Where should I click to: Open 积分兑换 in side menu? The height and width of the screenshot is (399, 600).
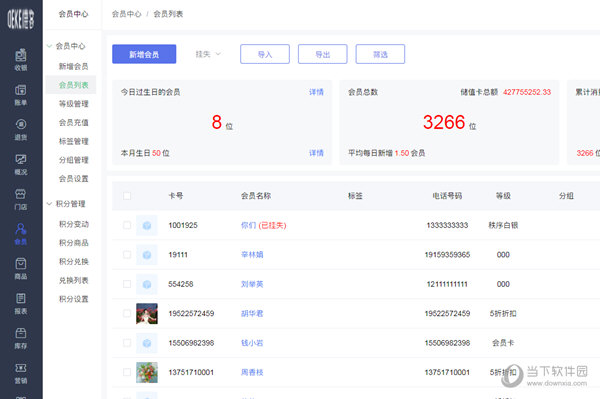click(x=73, y=262)
